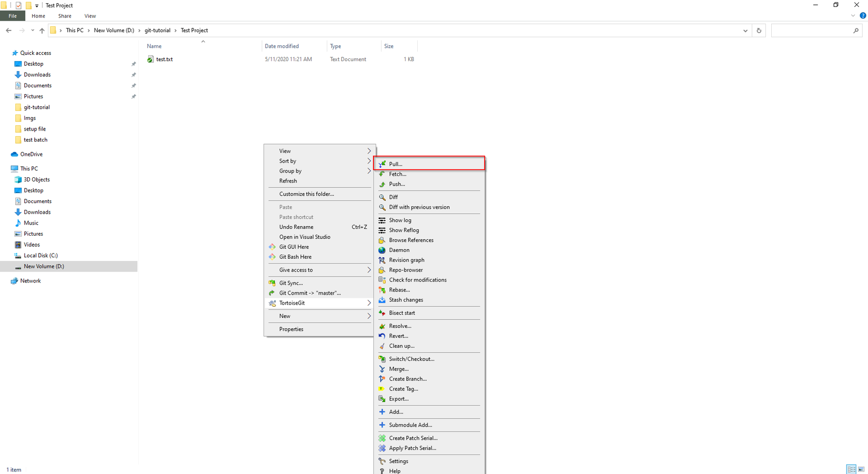Click the search box in Explorer
This screenshot has height=474, width=868.
pos(816,31)
